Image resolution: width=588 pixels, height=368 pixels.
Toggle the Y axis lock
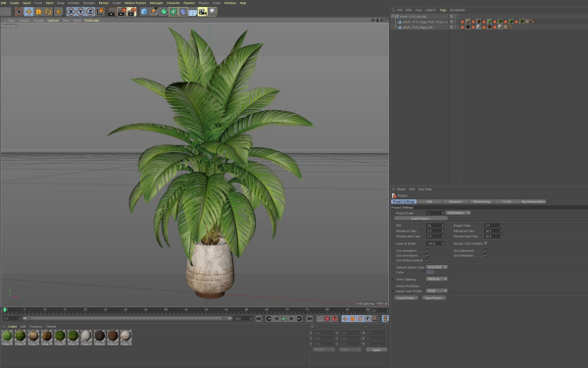pyautogui.click(x=80, y=12)
